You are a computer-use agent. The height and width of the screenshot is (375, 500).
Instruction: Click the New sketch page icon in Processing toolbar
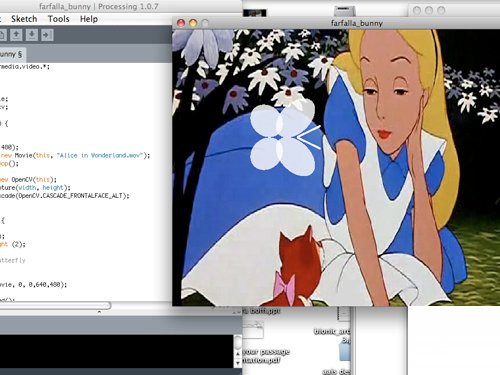[2, 35]
